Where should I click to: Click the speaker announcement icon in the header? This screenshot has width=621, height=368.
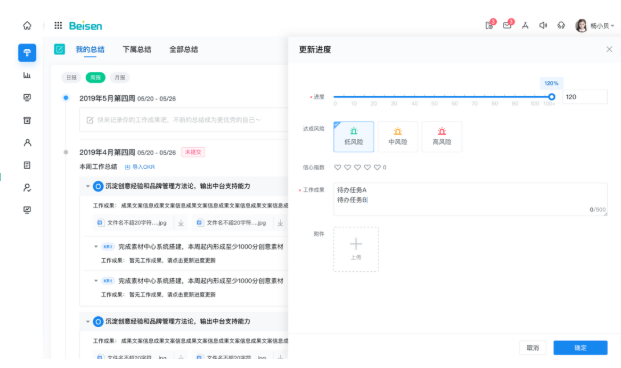(543, 26)
